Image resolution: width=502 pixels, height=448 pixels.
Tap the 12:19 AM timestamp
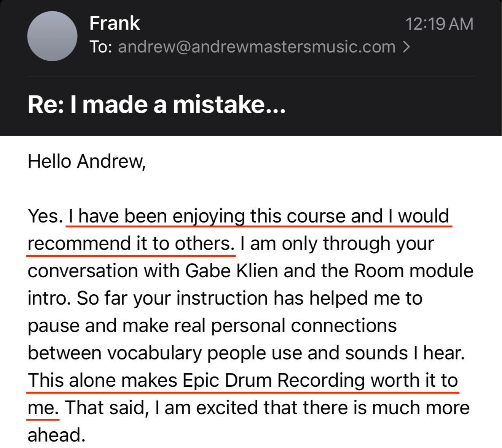439,24
